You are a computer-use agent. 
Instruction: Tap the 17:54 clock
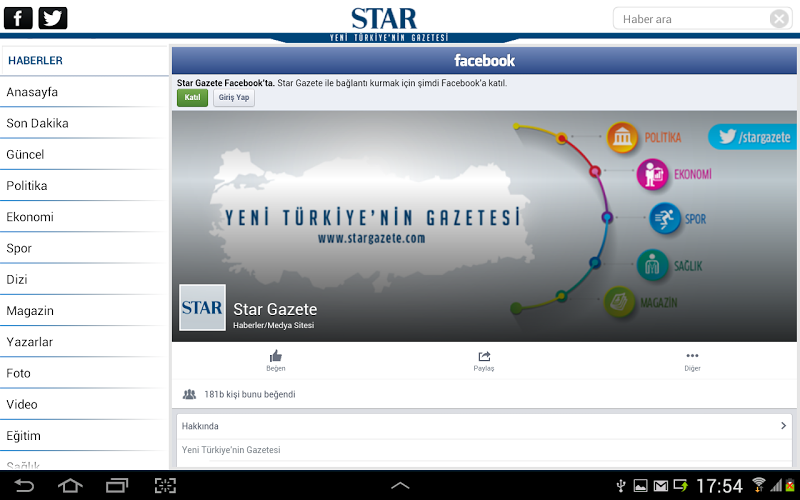(719, 486)
